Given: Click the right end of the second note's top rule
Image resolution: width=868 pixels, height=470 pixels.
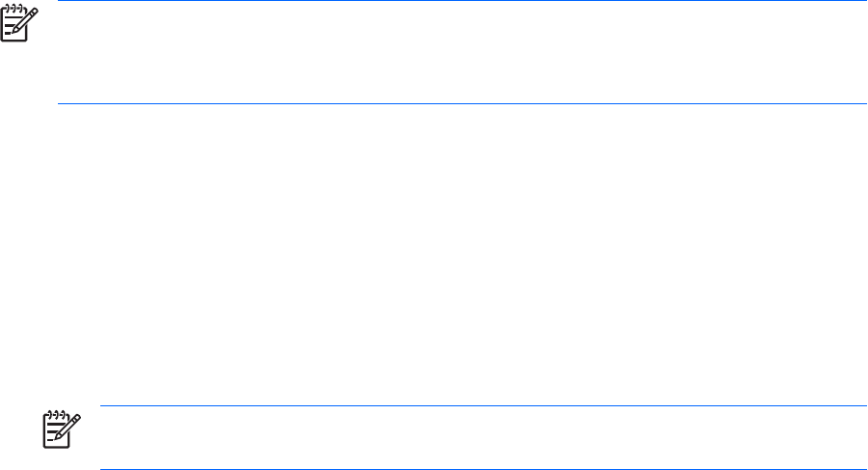Looking at the screenshot, I should [x=863, y=406].
